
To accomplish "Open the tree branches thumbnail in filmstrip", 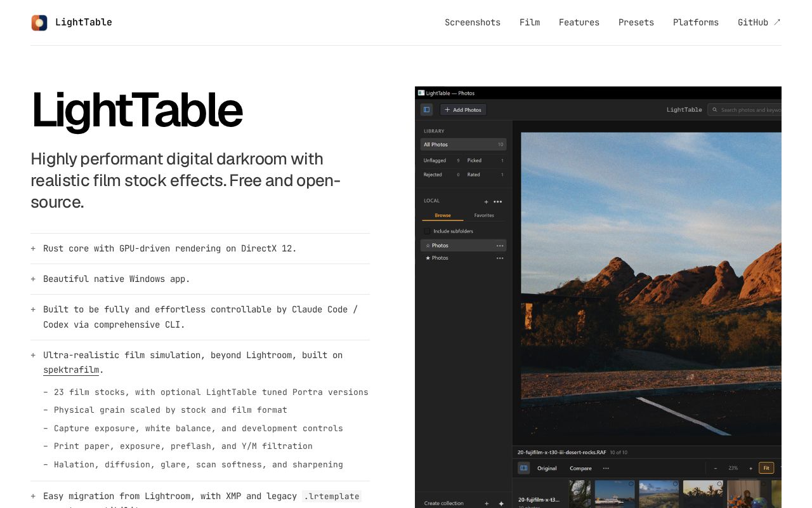I will pos(580,494).
